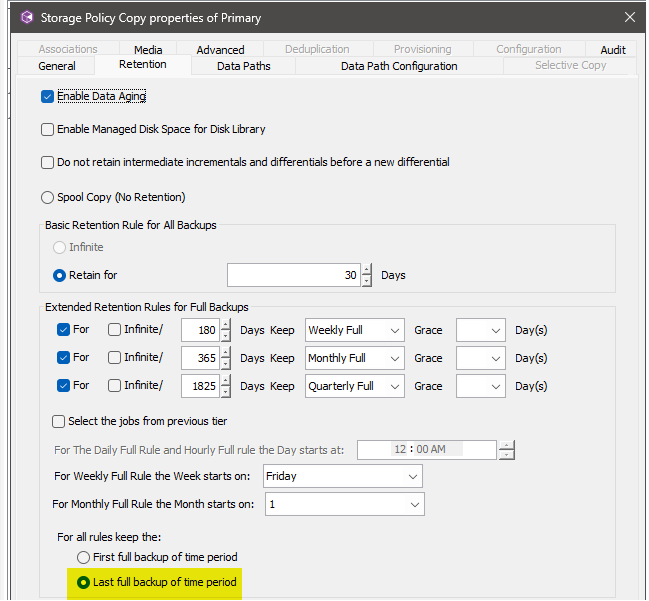
Task: Open the Weekly Full keep type dropdown
Action: click(x=354, y=330)
